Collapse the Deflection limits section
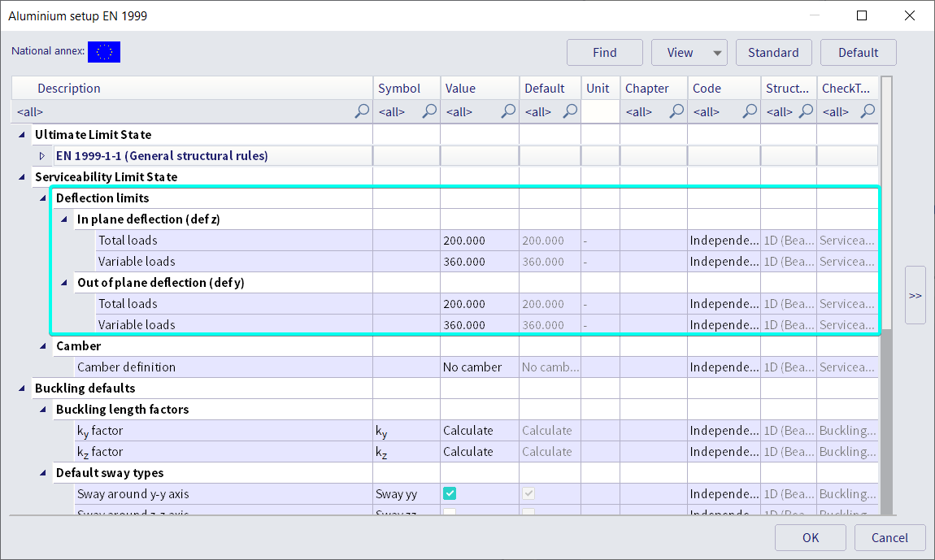The height and width of the screenshot is (560, 935). click(x=42, y=198)
